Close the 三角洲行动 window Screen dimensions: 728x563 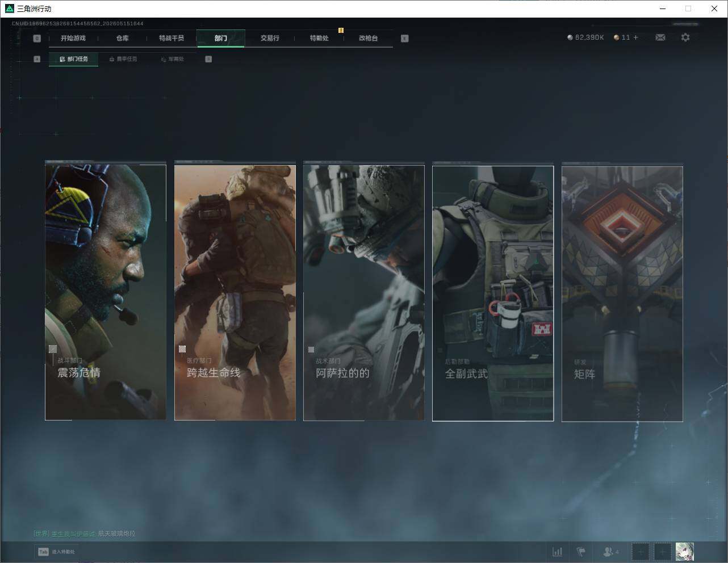714,9
